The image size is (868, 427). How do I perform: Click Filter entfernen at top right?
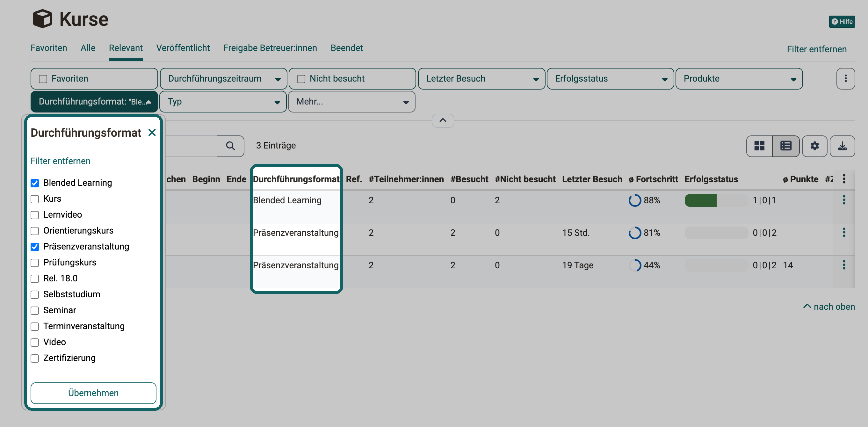pyautogui.click(x=817, y=49)
